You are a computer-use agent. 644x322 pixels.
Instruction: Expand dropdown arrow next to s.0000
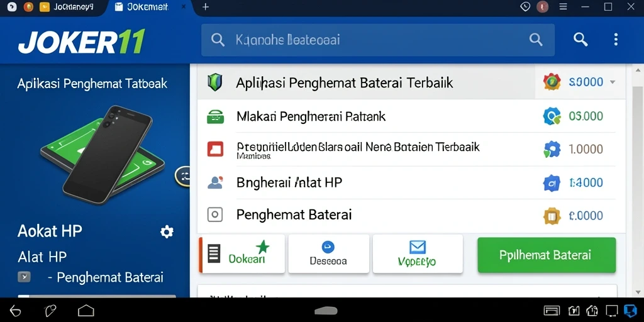point(613,82)
